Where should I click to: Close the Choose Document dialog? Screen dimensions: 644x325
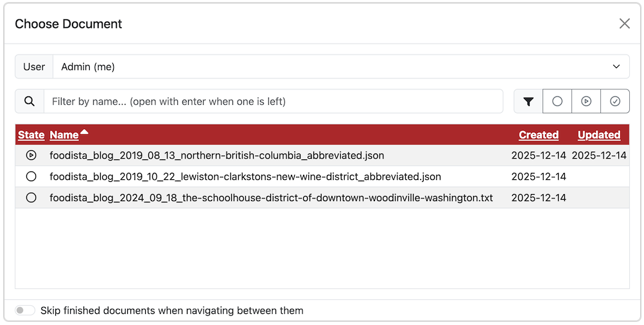click(624, 24)
